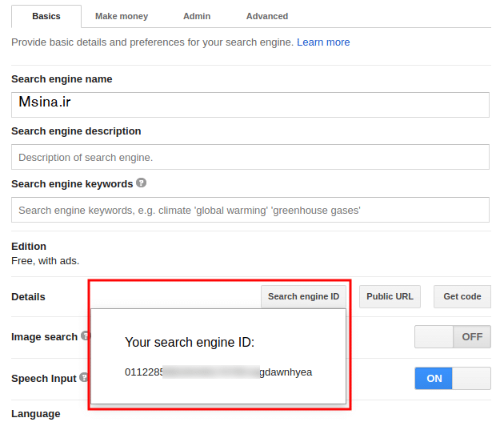504x426 pixels.
Task: Click the 'Free, with ads.' edition text
Action: 46,260
